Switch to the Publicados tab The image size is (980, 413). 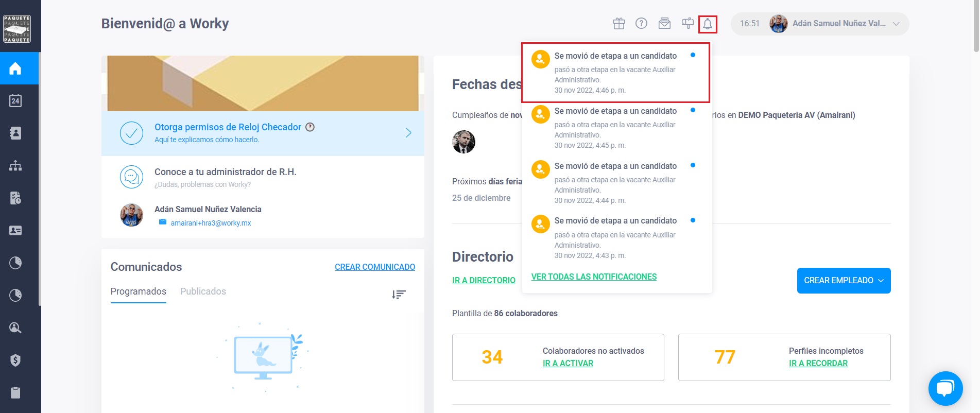(x=203, y=291)
